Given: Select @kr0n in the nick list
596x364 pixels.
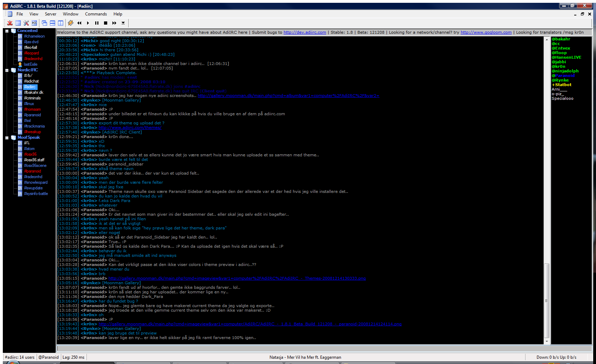Looking at the screenshot, I should (558, 66).
